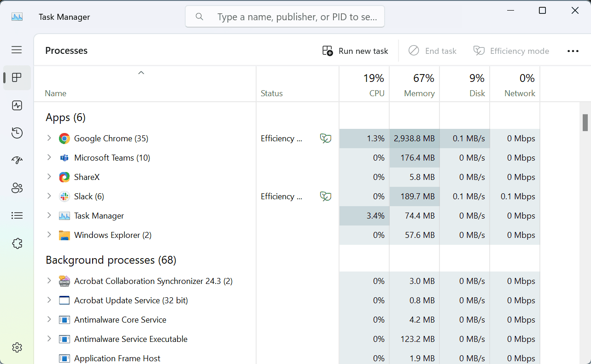Select the Processes sidebar icon
The height and width of the screenshot is (364, 591).
pyautogui.click(x=17, y=78)
